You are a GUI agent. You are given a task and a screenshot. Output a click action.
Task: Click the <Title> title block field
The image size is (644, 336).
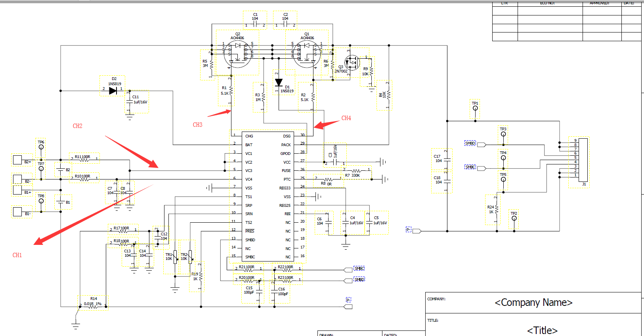[x=542, y=330]
